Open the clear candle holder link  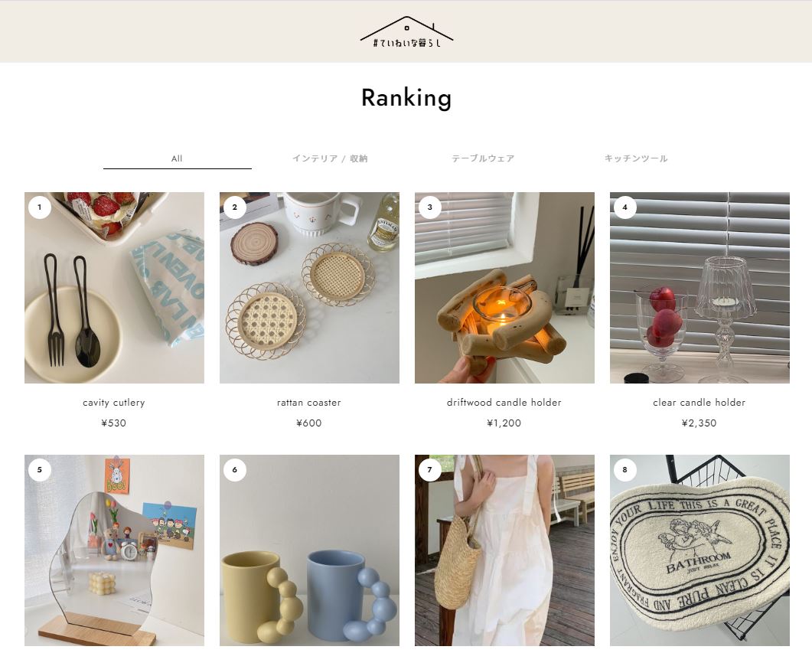(x=699, y=403)
